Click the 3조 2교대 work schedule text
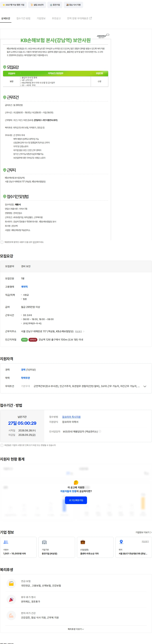Screen dimensions: 152x644 [28, 315]
